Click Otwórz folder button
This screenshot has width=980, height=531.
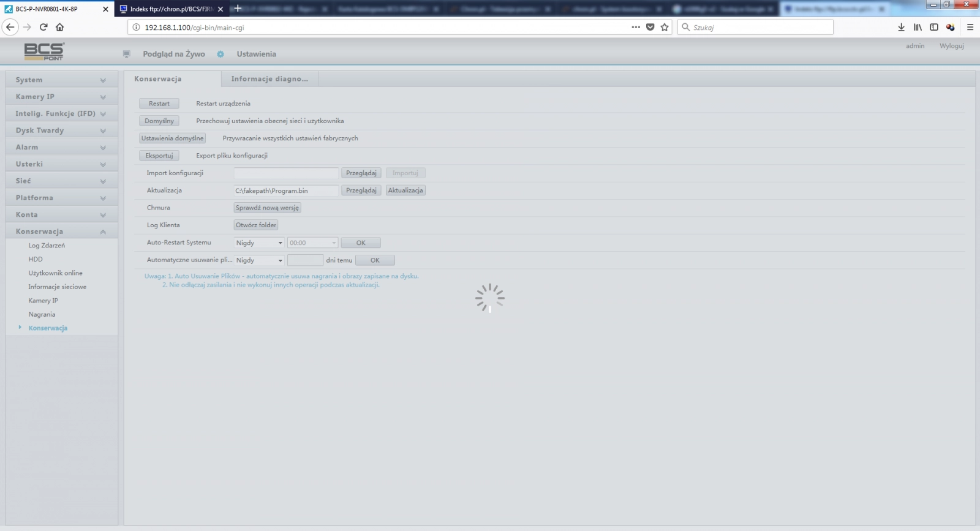coord(256,225)
